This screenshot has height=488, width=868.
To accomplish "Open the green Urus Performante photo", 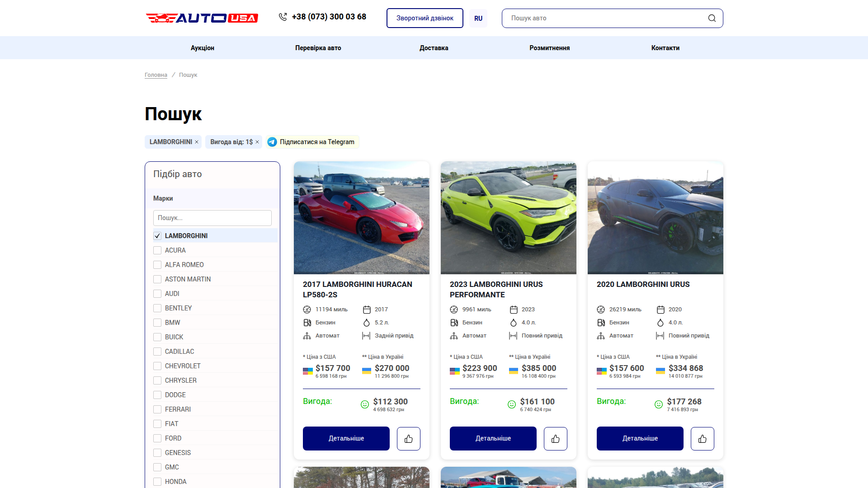I will [x=509, y=218].
